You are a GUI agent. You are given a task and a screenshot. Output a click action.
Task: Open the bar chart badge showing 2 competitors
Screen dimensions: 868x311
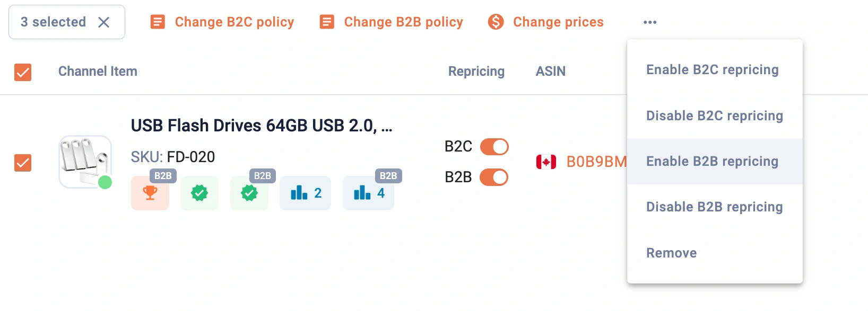click(305, 193)
